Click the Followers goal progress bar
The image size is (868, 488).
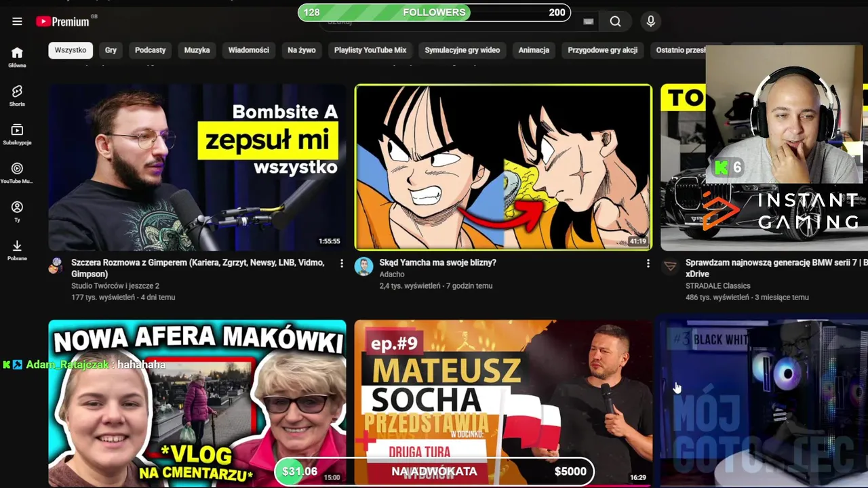(434, 12)
